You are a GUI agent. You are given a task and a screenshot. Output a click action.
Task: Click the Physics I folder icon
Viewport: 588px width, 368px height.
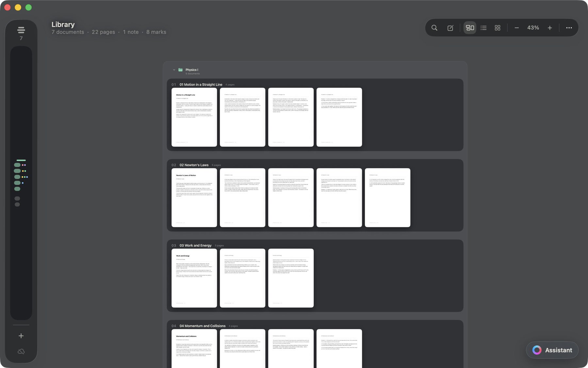[x=180, y=70]
